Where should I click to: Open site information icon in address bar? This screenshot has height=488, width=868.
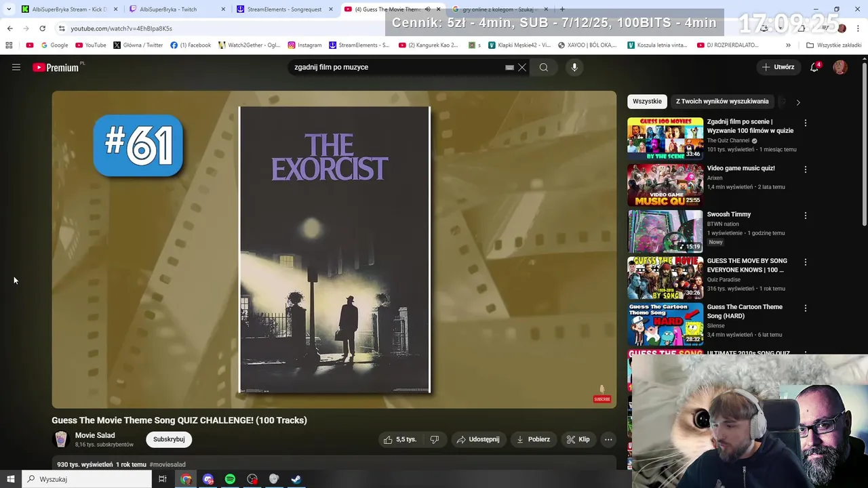coord(62,28)
